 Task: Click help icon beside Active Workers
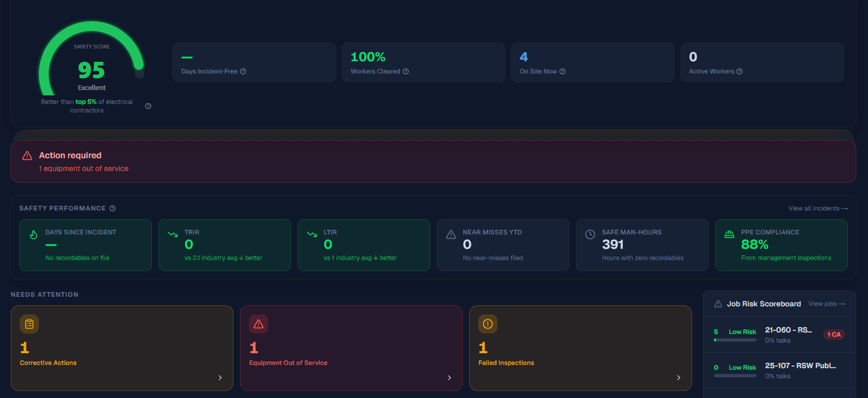[x=740, y=71]
